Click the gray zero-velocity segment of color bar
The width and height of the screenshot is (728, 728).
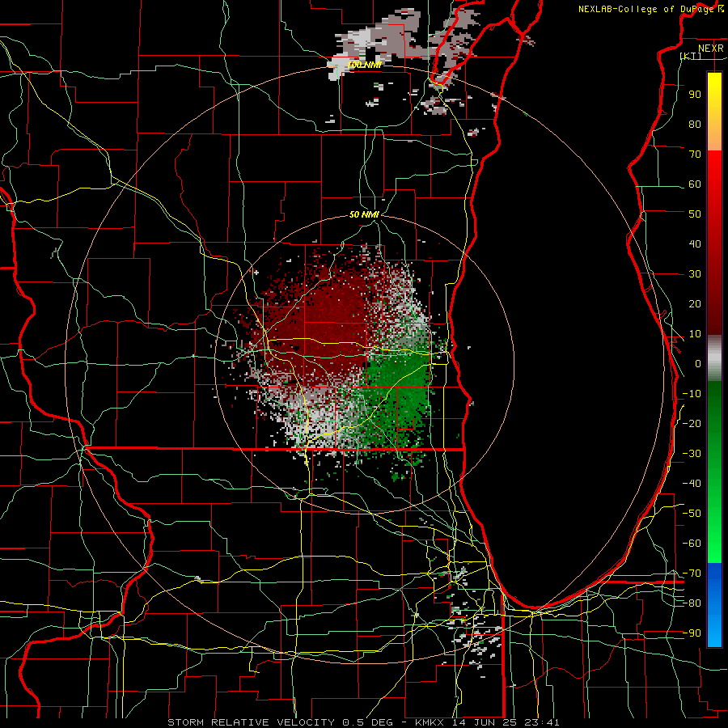pos(714,358)
